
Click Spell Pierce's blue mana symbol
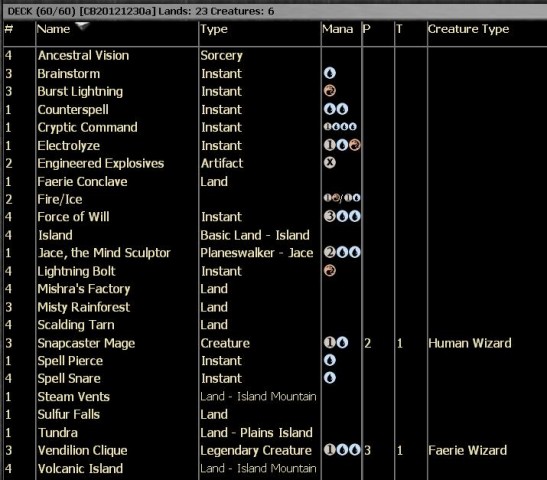click(x=330, y=360)
